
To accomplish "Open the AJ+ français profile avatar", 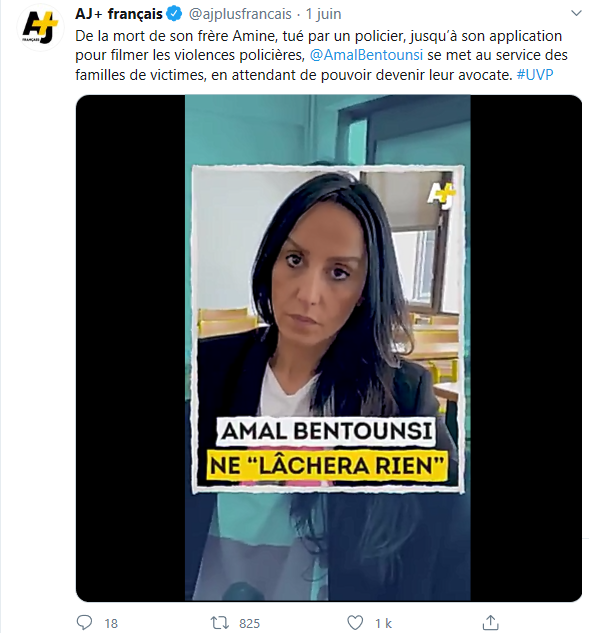I will click(x=40, y=27).
